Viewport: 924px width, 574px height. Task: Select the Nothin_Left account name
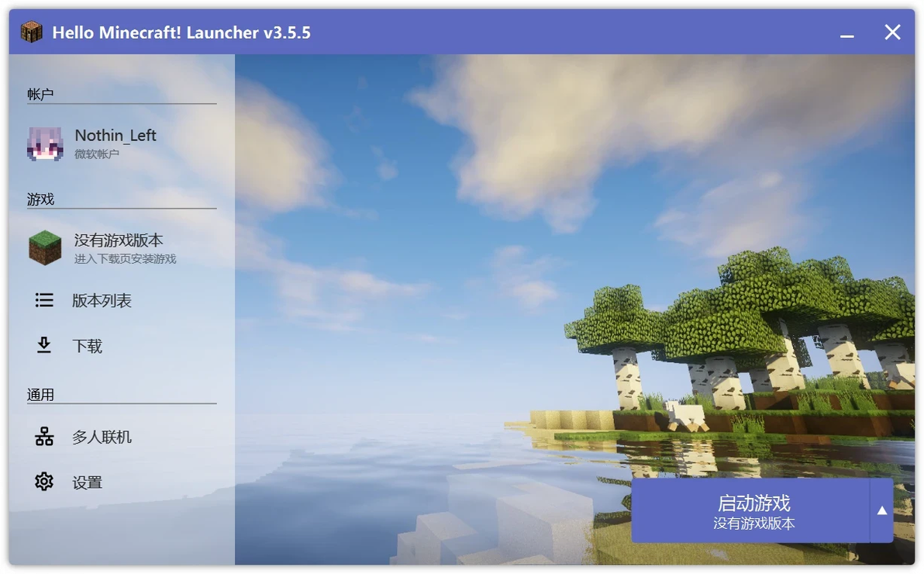[115, 136]
